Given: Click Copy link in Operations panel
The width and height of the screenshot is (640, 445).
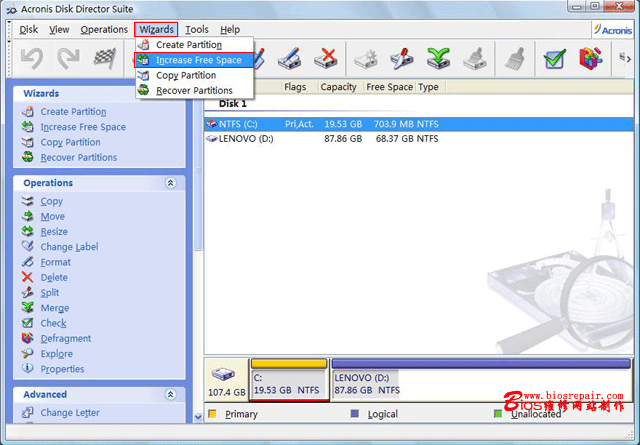Looking at the screenshot, I should (51, 201).
